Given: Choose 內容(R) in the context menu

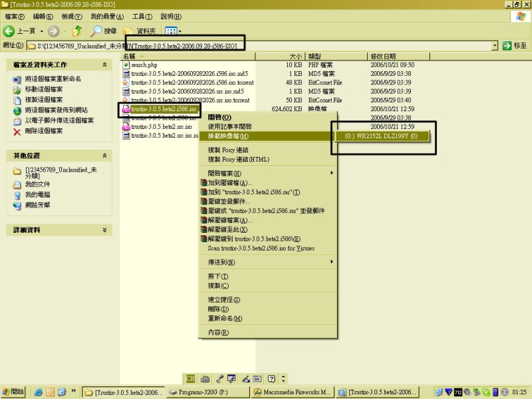Looking at the screenshot, I should click(267, 332).
